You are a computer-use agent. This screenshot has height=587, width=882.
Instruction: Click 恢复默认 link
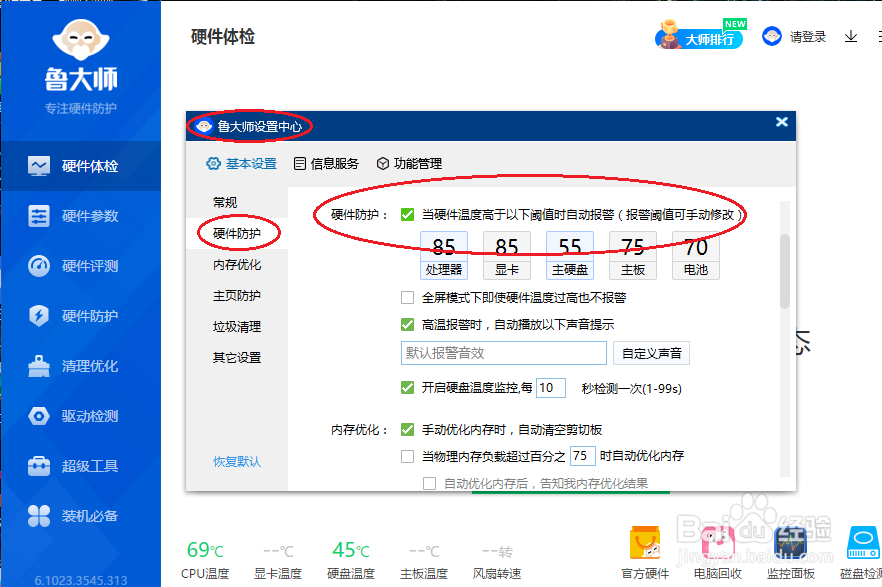237,462
